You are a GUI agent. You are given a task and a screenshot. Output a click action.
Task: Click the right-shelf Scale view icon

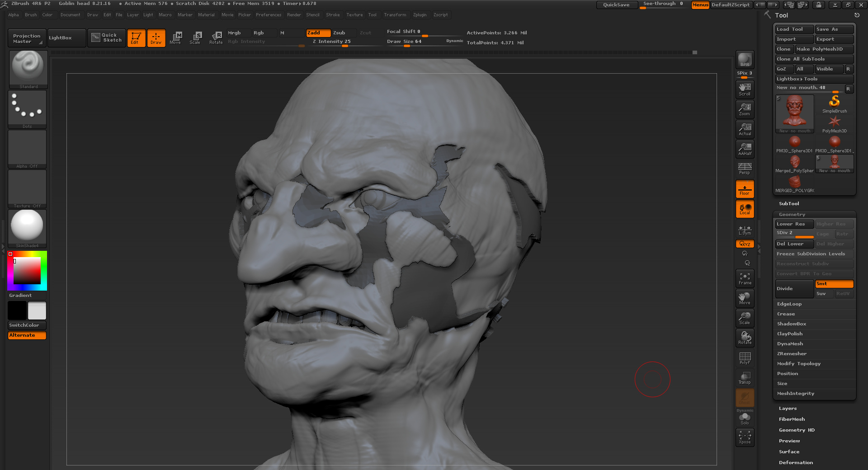point(745,318)
